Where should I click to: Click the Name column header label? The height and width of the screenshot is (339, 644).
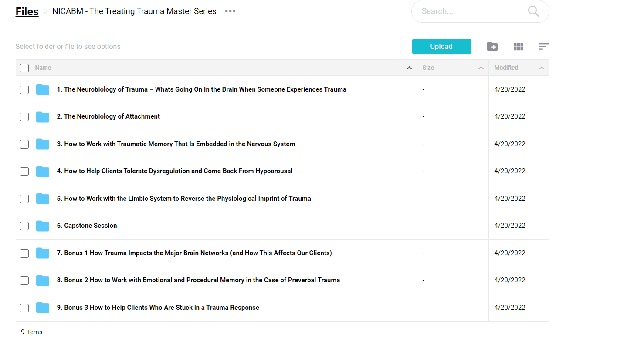[43, 68]
